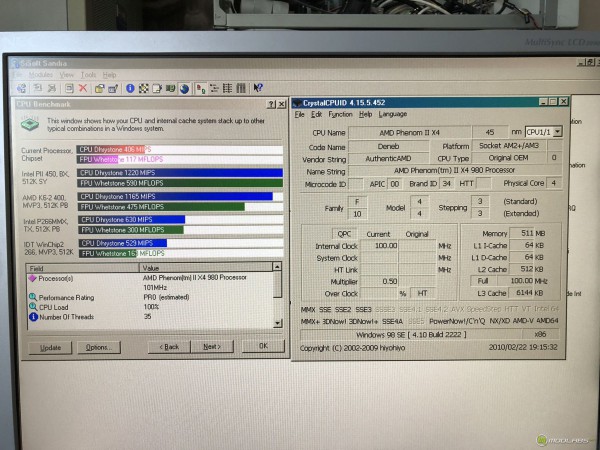Click the red X delete icon

coord(83,89)
